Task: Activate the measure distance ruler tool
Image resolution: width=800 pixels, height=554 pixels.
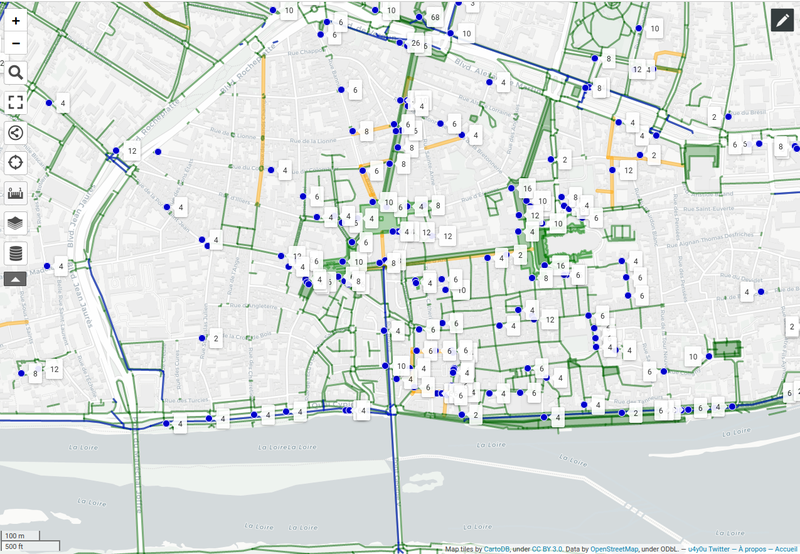Action: (16, 193)
